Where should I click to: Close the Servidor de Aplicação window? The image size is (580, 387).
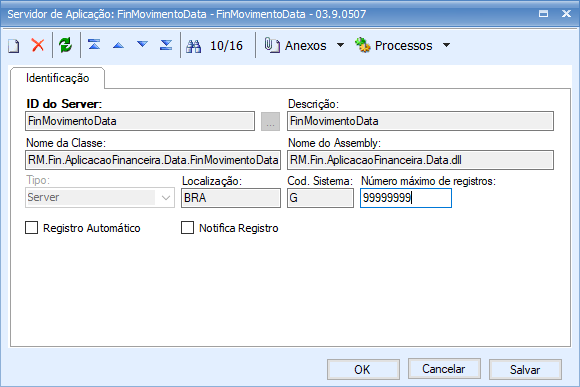click(566, 14)
